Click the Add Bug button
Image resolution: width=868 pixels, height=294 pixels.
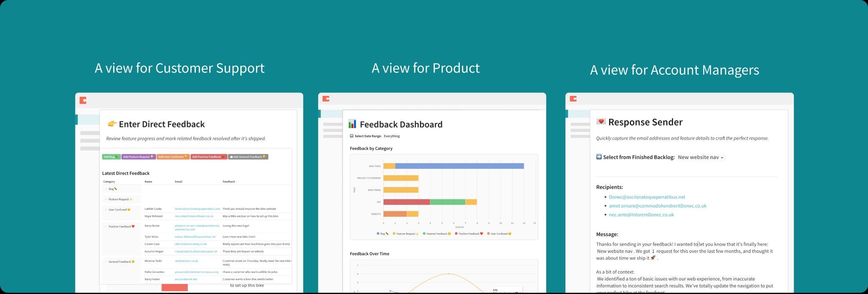(x=111, y=157)
